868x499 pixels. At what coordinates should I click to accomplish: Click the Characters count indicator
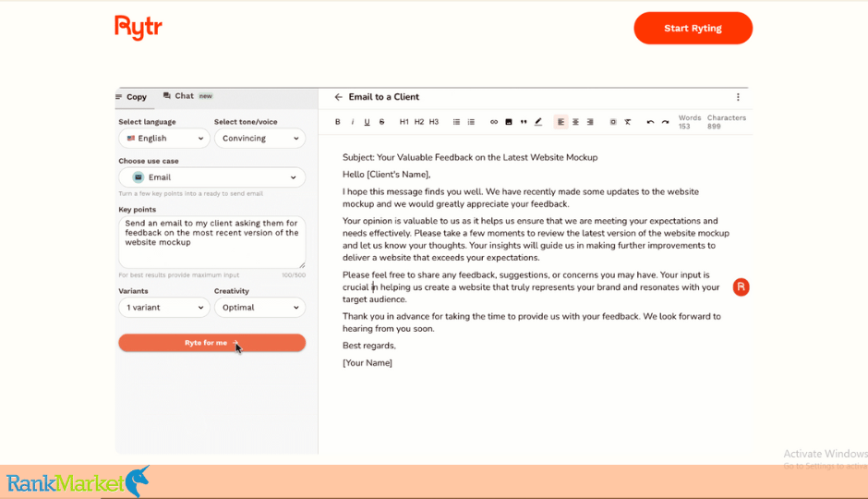pyautogui.click(x=727, y=122)
